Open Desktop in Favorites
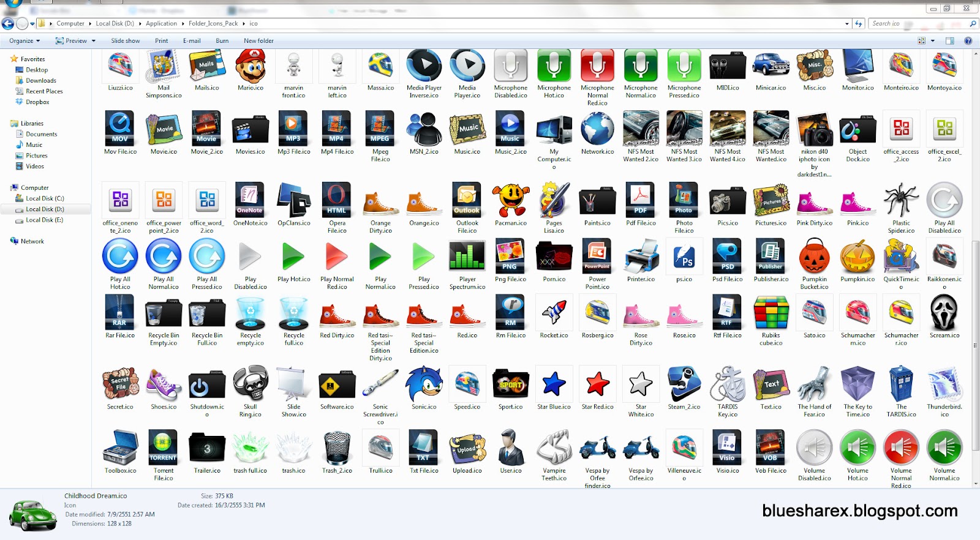The image size is (980, 540). click(37, 70)
